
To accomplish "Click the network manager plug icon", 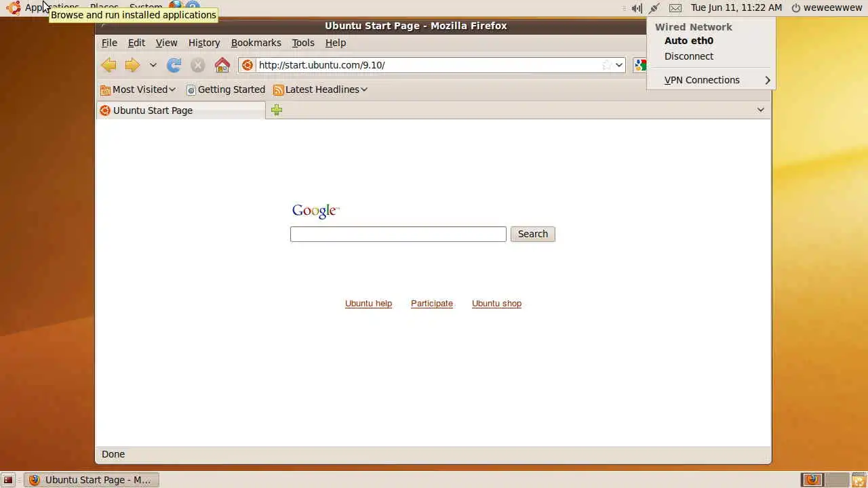I will click(x=654, y=8).
